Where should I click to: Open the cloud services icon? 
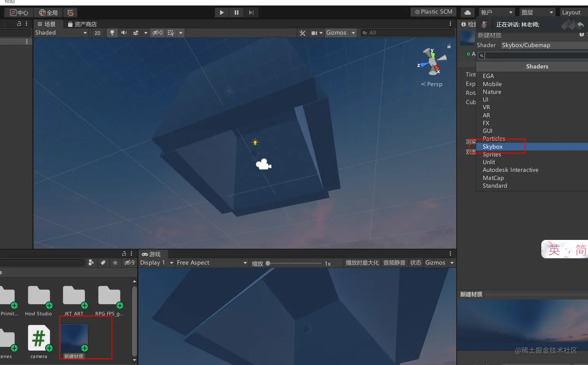[468, 12]
